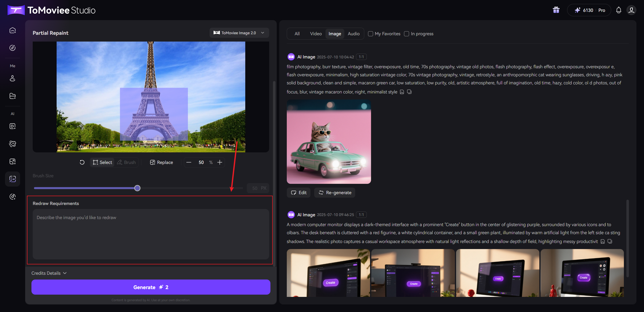Switch to the Video tab
This screenshot has width=644, height=312.
(x=316, y=34)
